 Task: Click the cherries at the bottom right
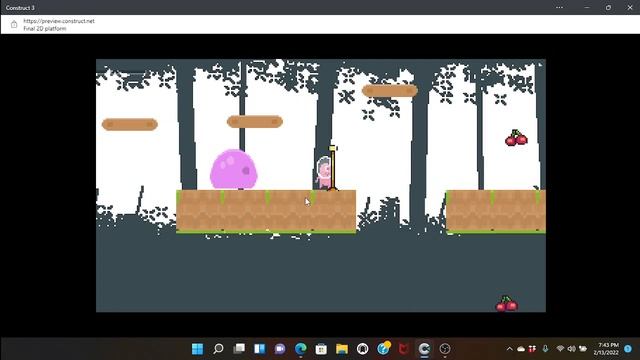point(507,304)
